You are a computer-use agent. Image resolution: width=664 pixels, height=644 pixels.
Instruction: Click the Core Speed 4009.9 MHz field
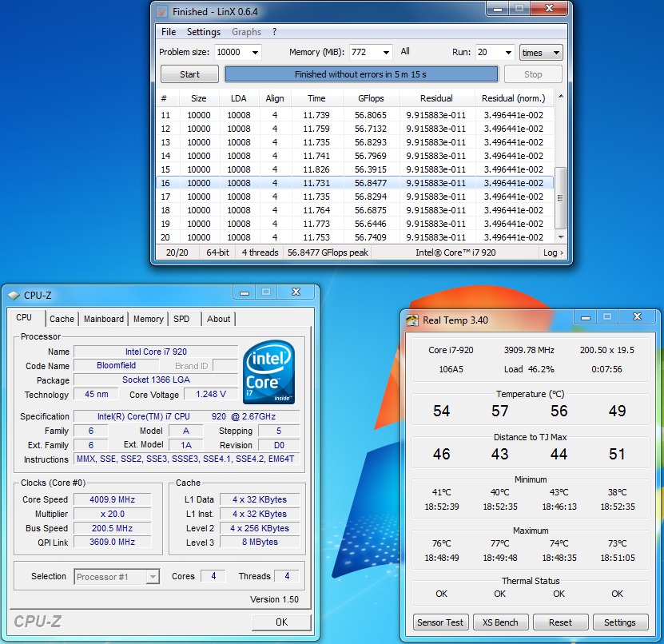coord(112,499)
